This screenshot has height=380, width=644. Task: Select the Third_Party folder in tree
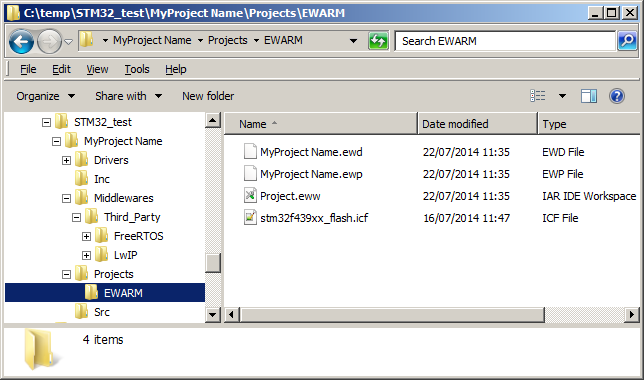point(132,217)
